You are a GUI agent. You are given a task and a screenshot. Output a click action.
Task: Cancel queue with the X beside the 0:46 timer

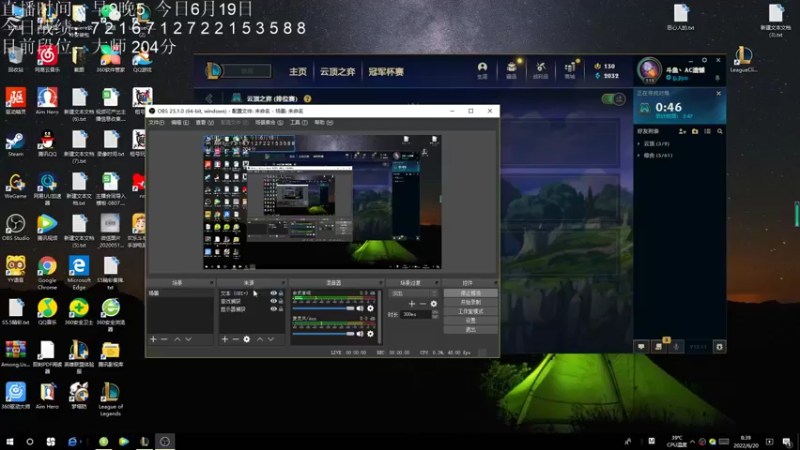point(718,93)
